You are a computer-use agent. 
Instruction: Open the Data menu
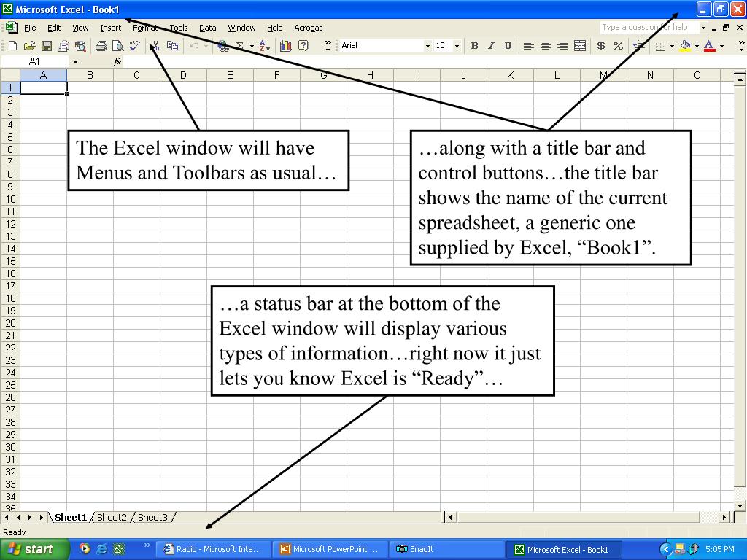pos(208,28)
